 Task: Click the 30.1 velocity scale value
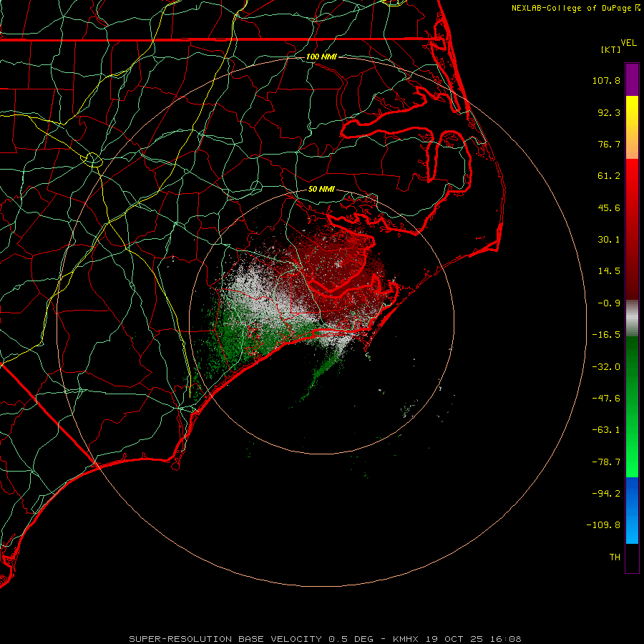pos(609,240)
